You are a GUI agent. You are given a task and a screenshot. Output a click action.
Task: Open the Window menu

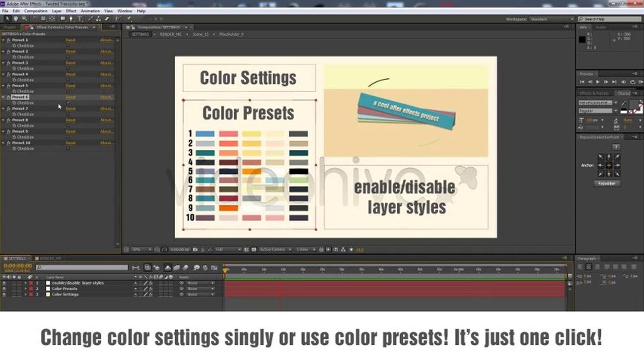[x=125, y=11]
